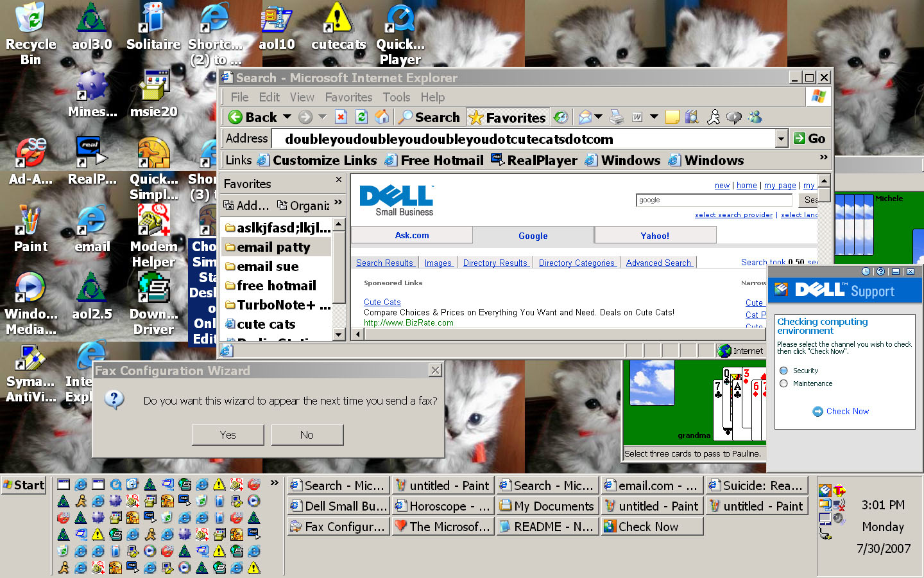Select the Solitaire desktop shortcut
The width and height of the screenshot is (924, 578).
[153, 26]
